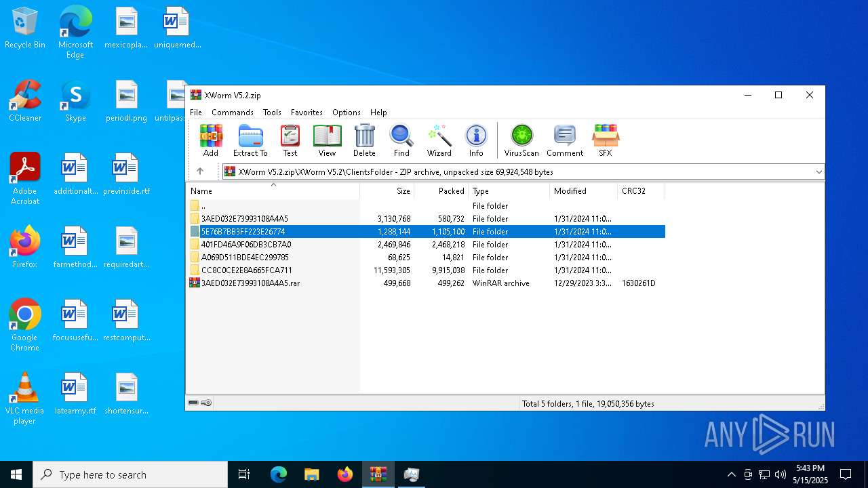The width and height of the screenshot is (868, 488).
Task: Expand the address path dropdown
Action: 818,172
